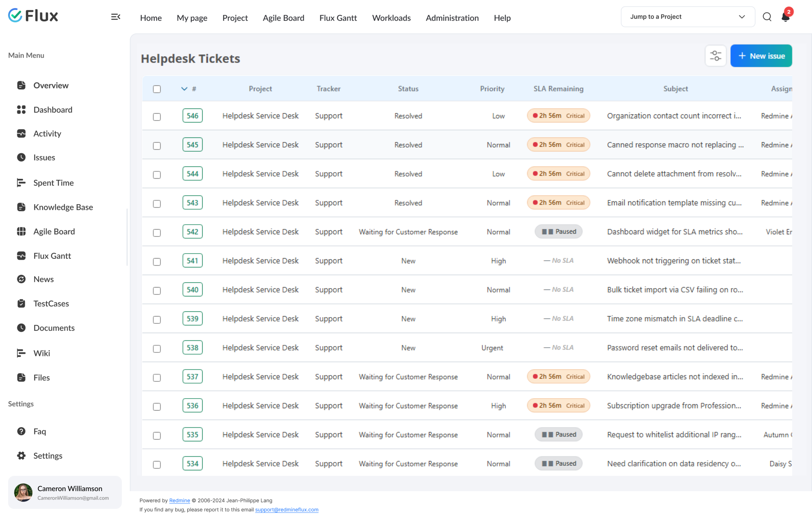The height and width of the screenshot is (519, 812).
Task: Click the Knowledge Base sidebar icon
Action: 21,207
